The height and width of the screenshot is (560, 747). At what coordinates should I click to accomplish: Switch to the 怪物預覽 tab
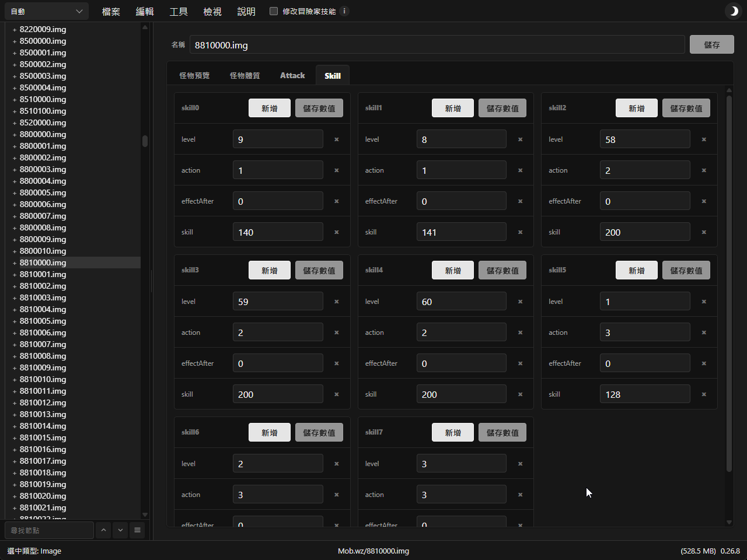(194, 75)
